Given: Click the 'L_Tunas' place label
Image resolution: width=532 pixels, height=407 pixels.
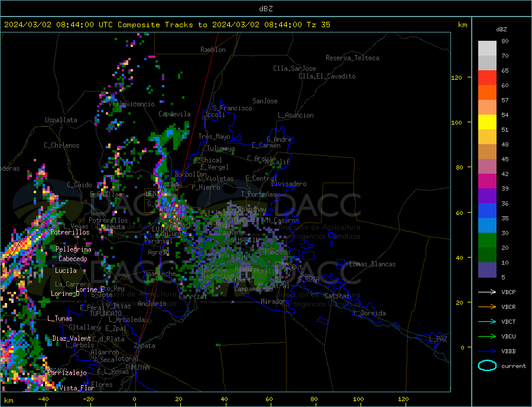Looking at the screenshot, I should (60, 318).
